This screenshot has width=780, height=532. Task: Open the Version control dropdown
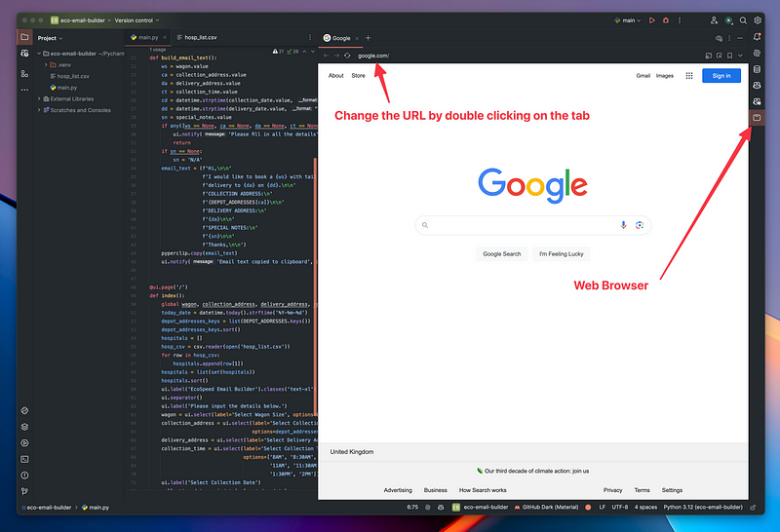[x=136, y=20]
